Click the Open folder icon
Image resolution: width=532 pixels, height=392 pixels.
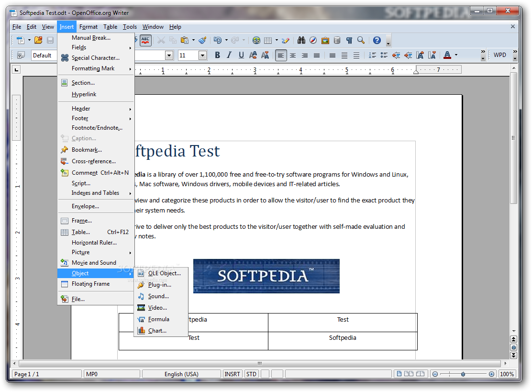click(38, 40)
